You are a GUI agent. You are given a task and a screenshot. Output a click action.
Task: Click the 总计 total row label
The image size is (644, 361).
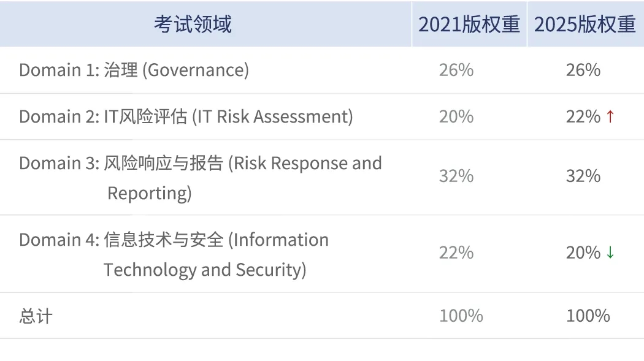[36, 316]
